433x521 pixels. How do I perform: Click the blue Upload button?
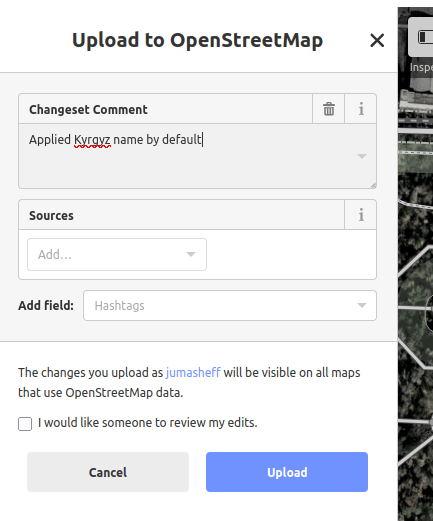[287, 472]
